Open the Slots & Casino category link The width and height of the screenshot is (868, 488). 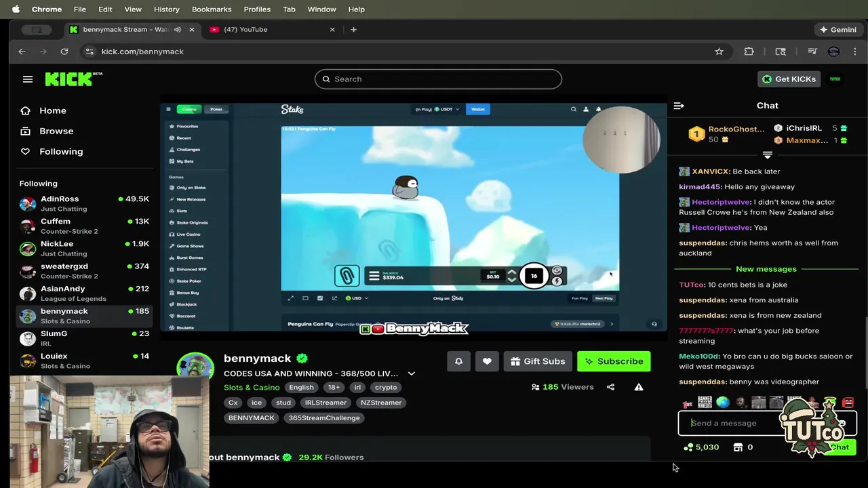[x=252, y=387]
